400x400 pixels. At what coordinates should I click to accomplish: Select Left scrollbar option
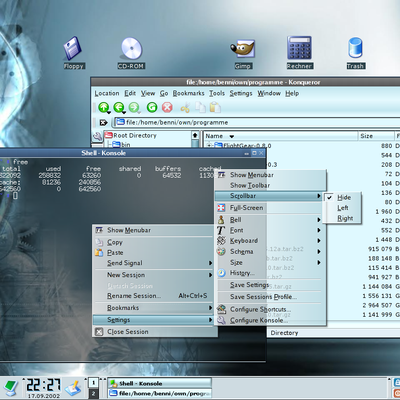click(x=342, y=208)
